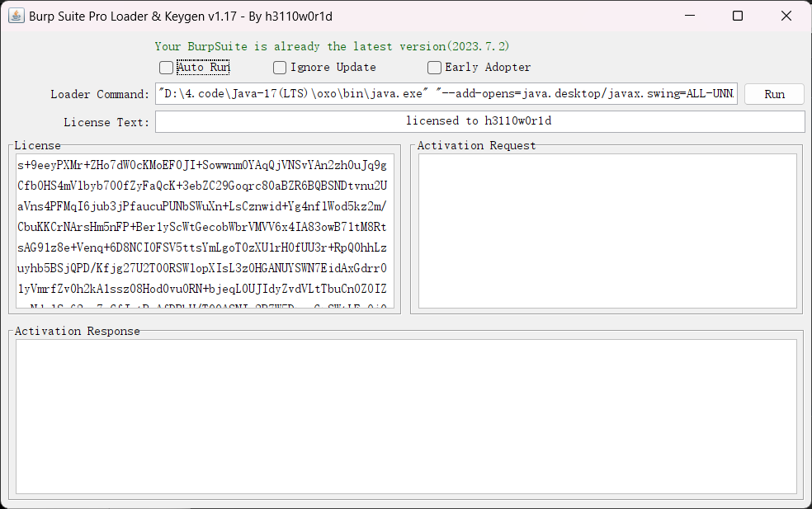Focus the Loader Command input field
Viewport: 812px width, 509px height.
pos(446,94)
